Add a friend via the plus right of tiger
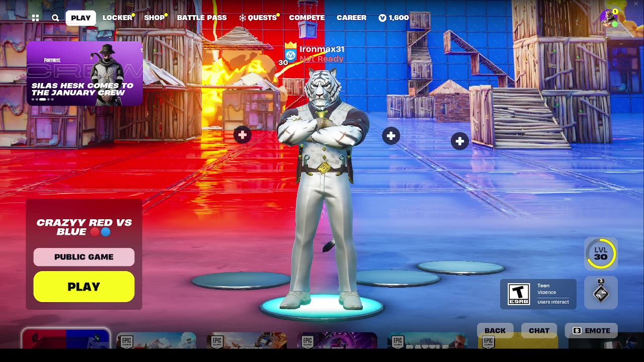The height and width of the screenshot is (362, 644). click(x=391, y=136)
